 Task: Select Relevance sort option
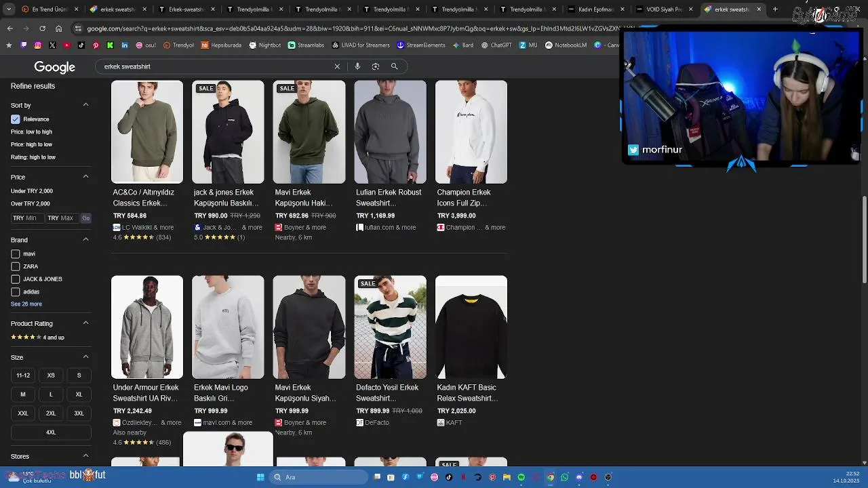[31, 119]
